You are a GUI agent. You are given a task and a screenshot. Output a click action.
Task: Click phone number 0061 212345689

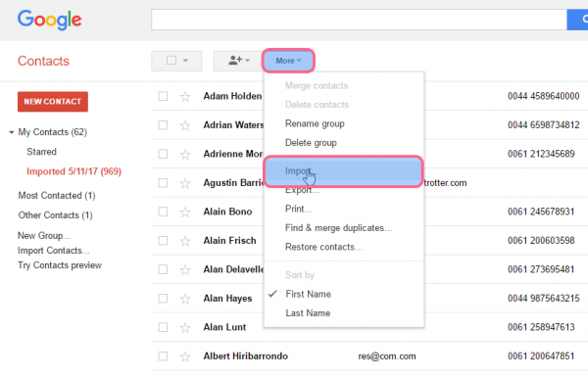pyautogui.click(x=541, y=154)
